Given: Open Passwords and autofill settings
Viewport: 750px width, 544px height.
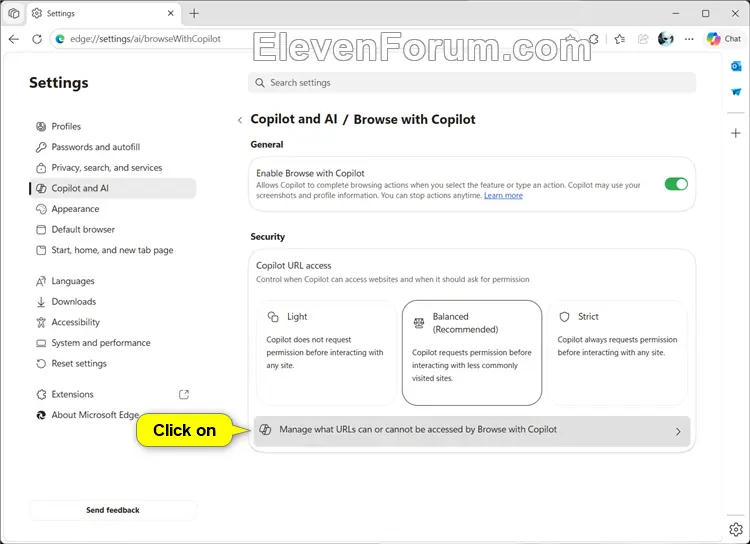Looking at the screenshot, I should coord(96,147).
